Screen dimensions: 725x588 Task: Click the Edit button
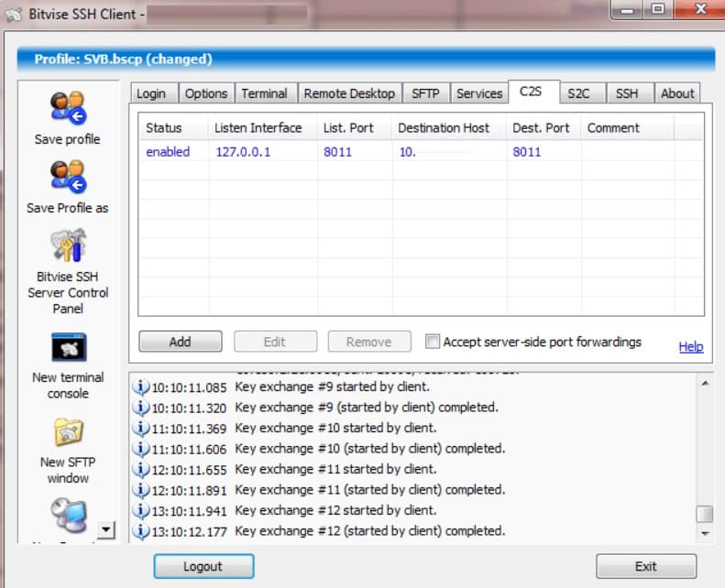275,342
